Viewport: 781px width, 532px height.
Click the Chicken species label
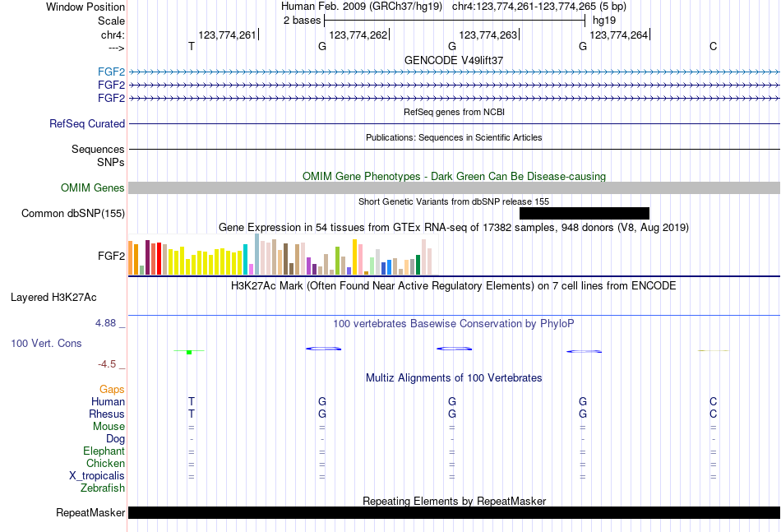[x=105, y=463]
